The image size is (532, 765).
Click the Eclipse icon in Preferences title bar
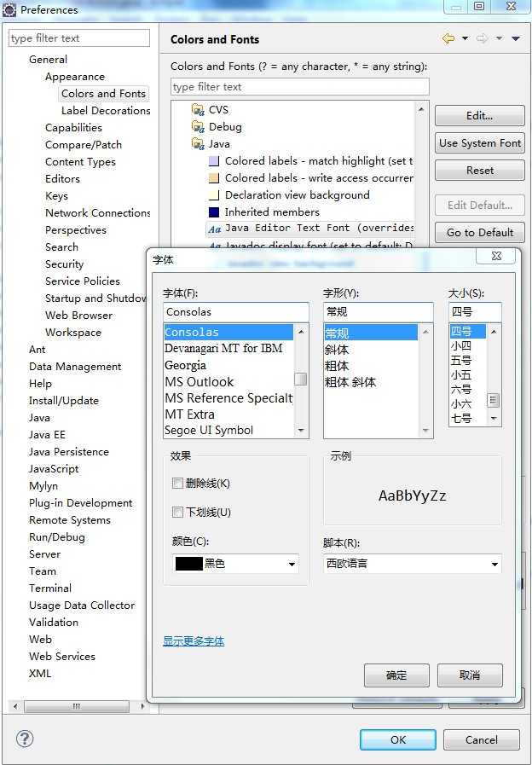point(9,9)
